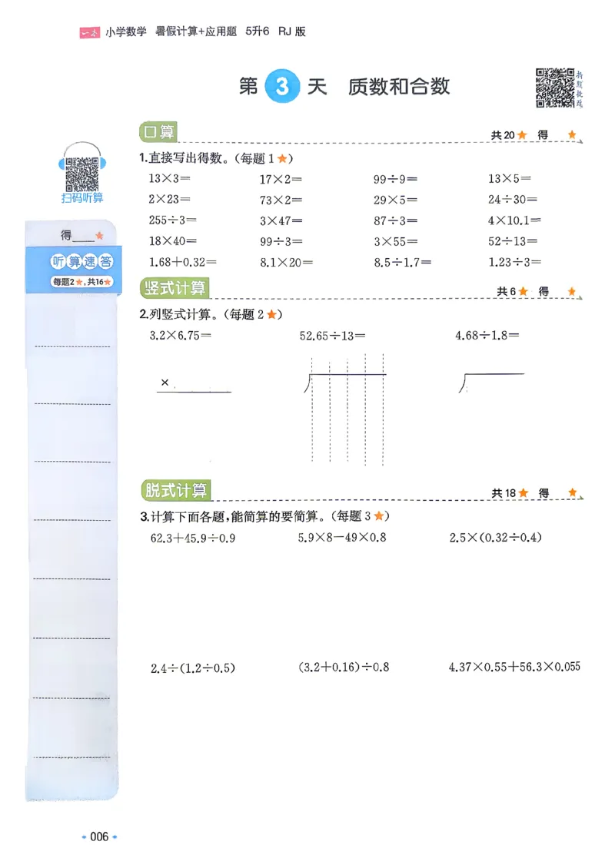615x868 pixels.
Task: Click the problem 2×23=
Action: point(169,199)
